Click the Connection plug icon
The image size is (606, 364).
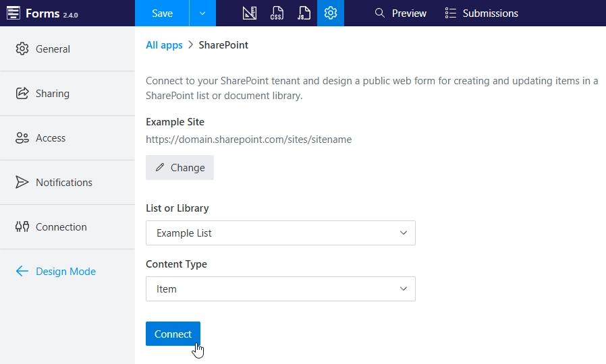22,226
